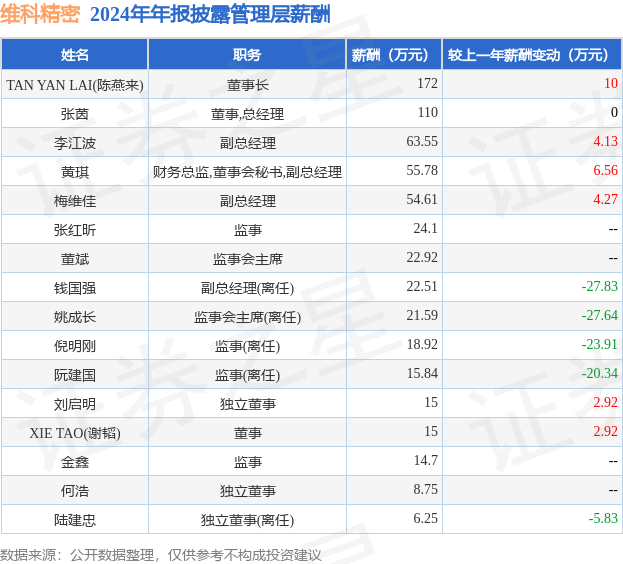This screenshot has width=623, height=564.
Task: Click the name 黄琪
Action: tap(75, 172)
